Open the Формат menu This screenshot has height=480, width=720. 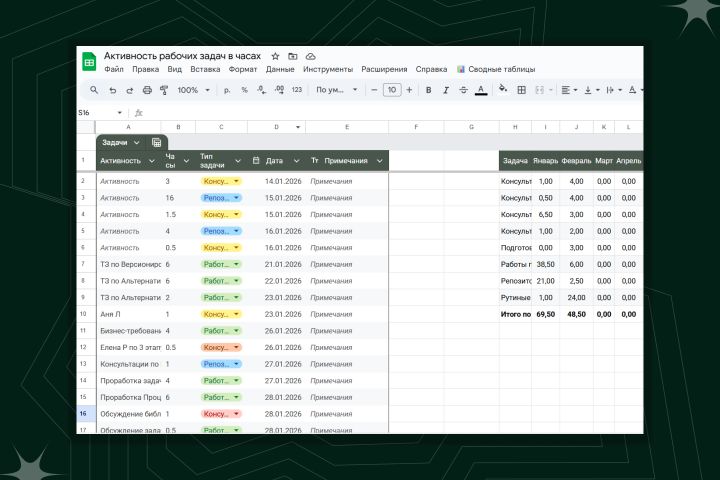tap(243, 69)
